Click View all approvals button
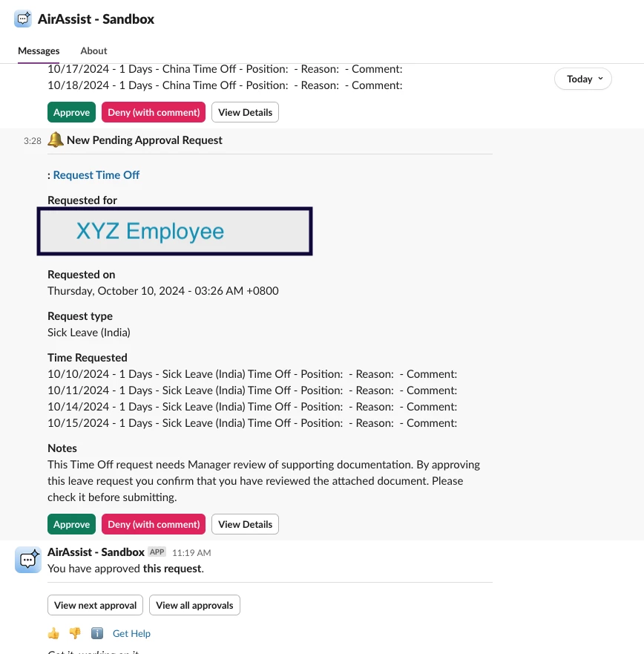The image size is (644, 654). [x=194, y=605]
